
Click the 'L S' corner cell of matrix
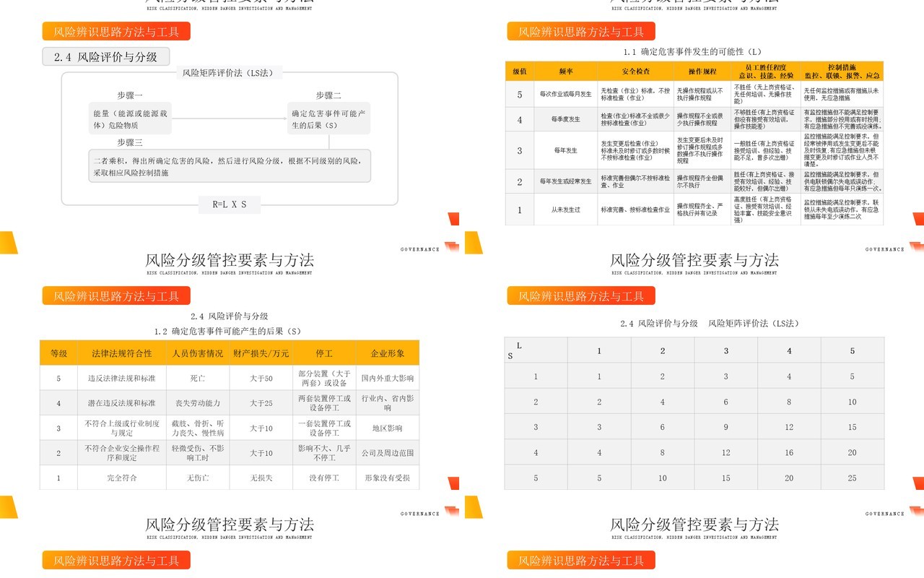click(x=536, y=350)
